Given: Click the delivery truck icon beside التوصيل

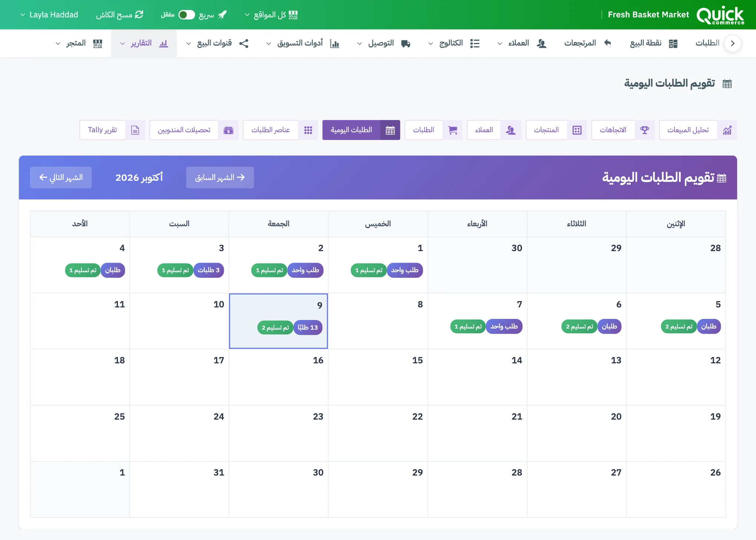Looking at the screenshot, I should [x=406, y=43].
